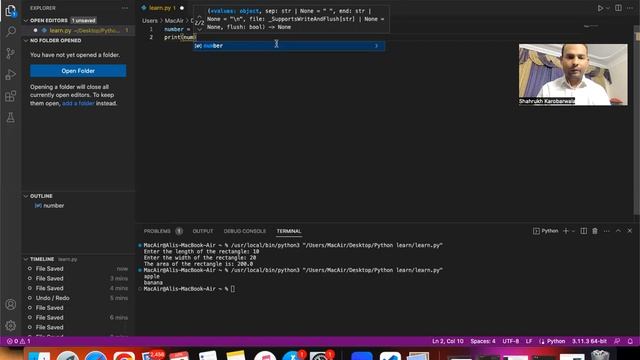Open the first 'File Saved' timeline entry marked now
640x360 pixels.
(78, 269)
